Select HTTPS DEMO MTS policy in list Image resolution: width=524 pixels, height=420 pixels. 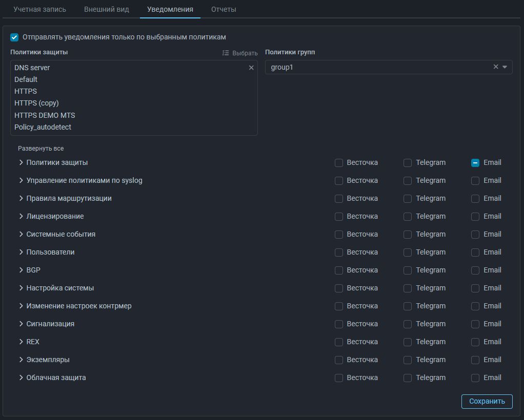pos(45,115)
